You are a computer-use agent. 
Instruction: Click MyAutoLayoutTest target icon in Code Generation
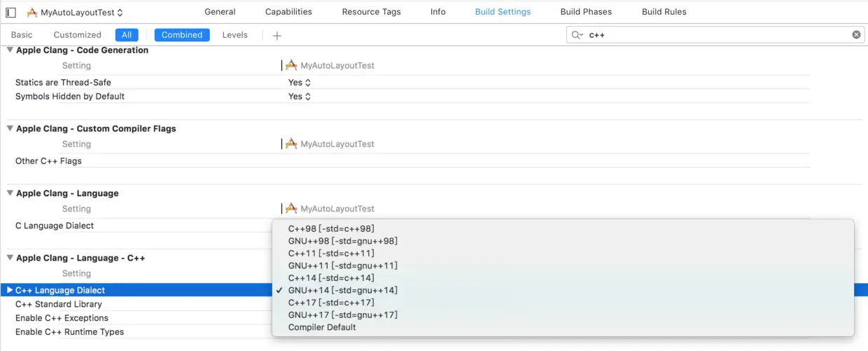pyautogui.click(x=291, y=65)
